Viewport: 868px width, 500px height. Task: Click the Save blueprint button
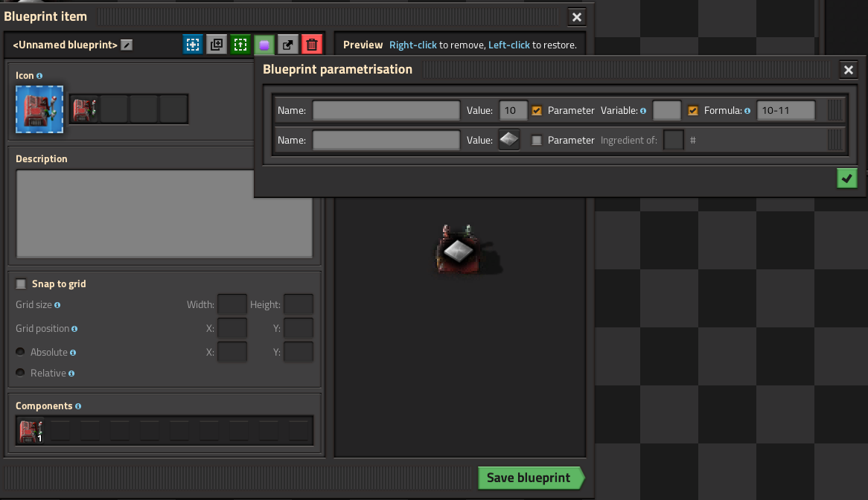pos(529,478)
